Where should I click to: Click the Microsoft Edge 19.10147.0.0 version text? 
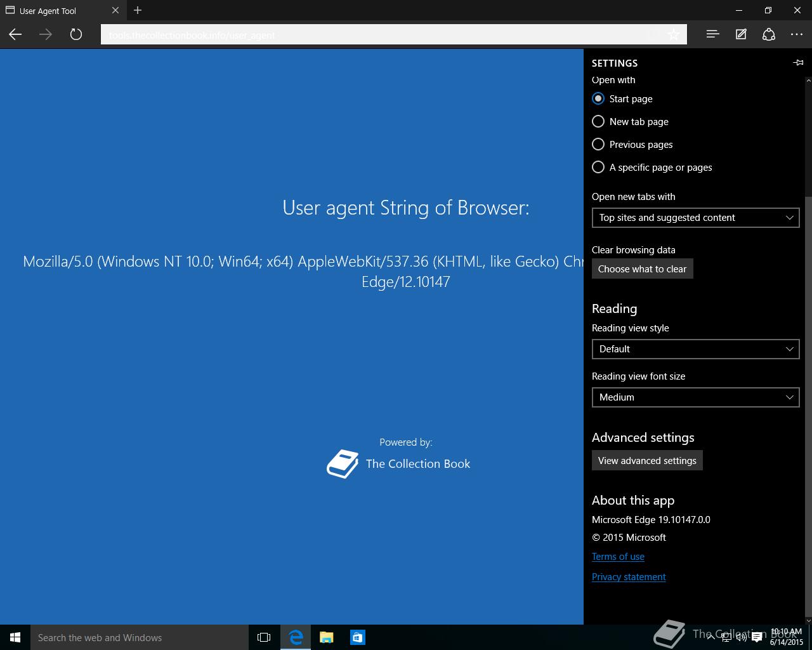click(x=651, y=520)
